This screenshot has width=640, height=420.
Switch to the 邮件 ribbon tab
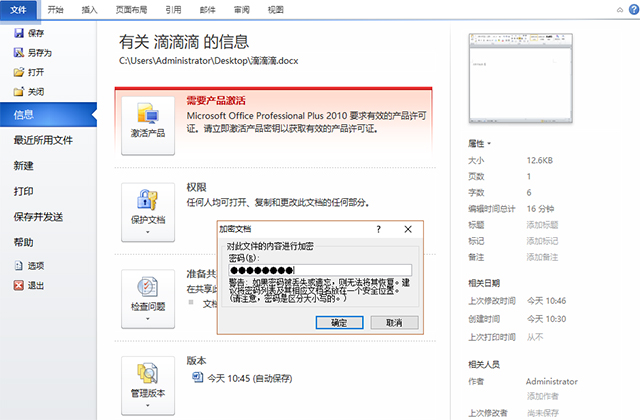pos(207,10)
